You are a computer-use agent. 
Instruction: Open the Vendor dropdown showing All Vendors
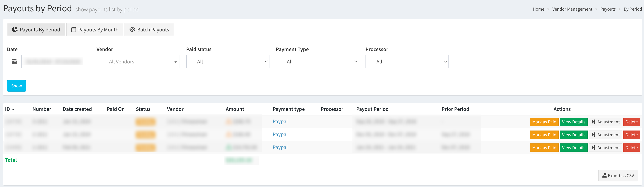pyautogui.click(x=138, y=61)
